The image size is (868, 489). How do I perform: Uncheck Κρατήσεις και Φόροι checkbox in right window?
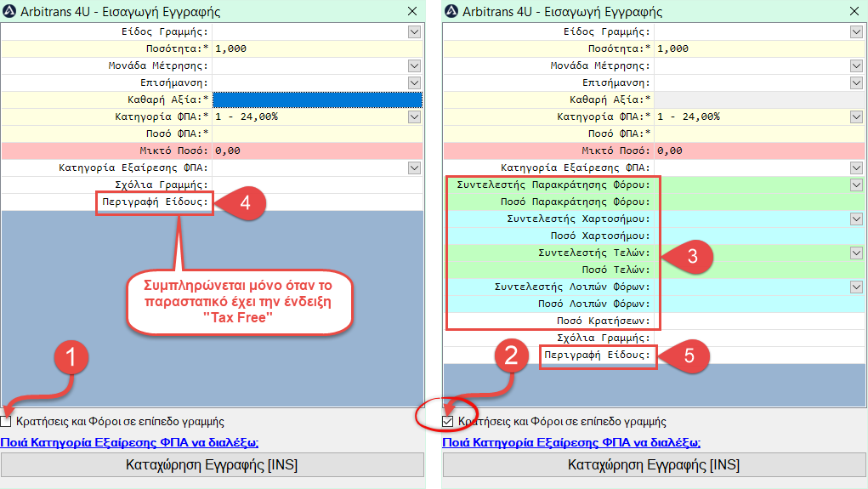coord(448,422)
